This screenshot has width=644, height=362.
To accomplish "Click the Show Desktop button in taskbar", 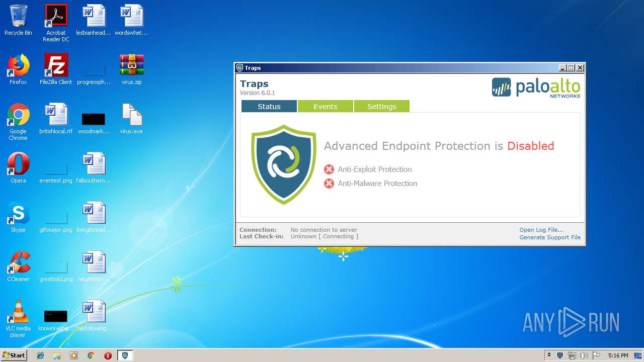I will click(x=638, y=355).
